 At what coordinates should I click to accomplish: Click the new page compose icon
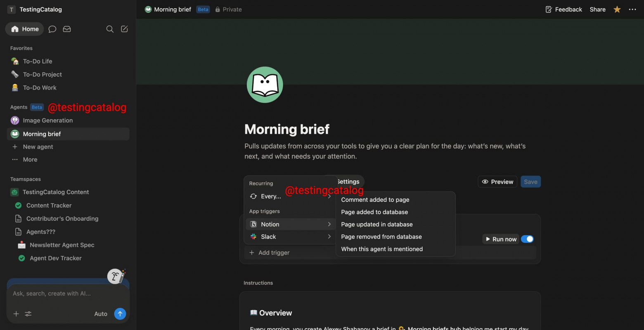[x=124, y=29]
